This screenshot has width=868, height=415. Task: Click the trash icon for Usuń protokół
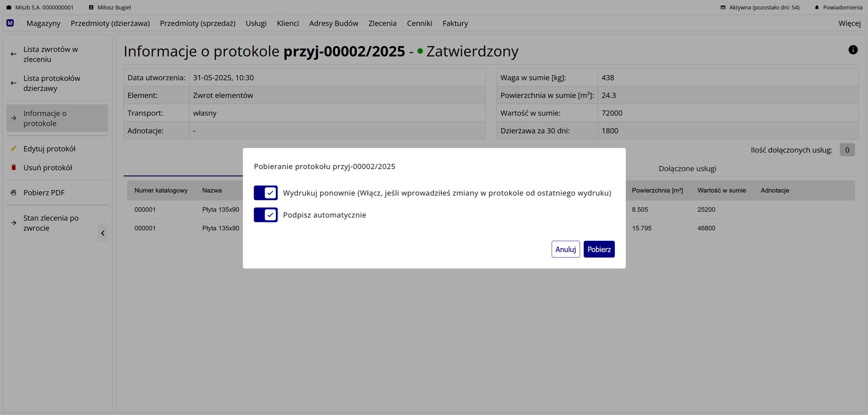tap(13, 167)
